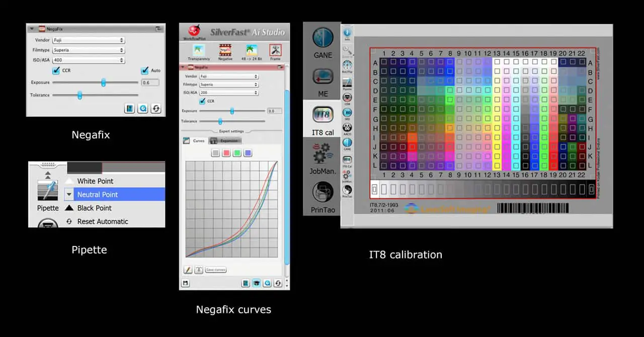Open ISO/ASA dropdown showing 400

(x=89, y=60)
